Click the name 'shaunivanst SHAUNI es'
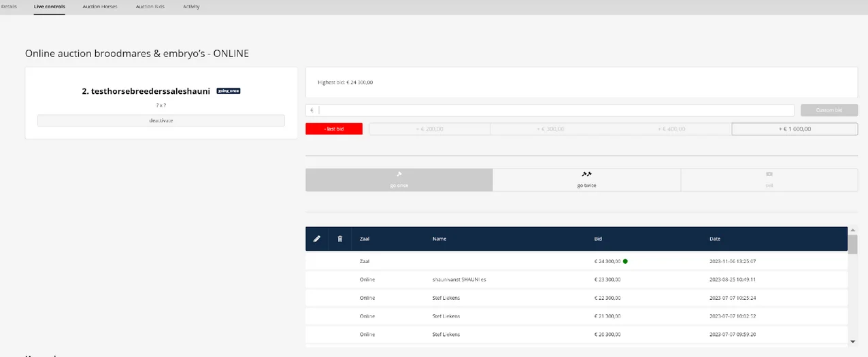This screenshot has width=868, height=357. click(459, 279)
